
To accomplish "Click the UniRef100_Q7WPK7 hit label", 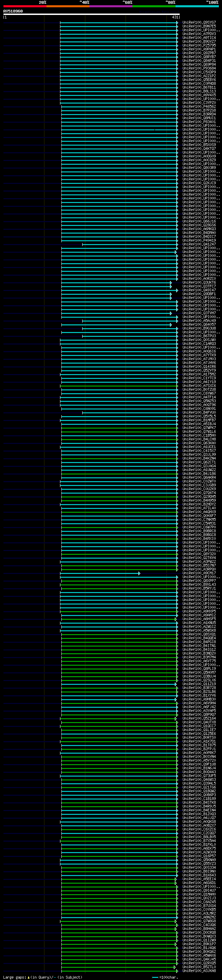I will [199, 428].
